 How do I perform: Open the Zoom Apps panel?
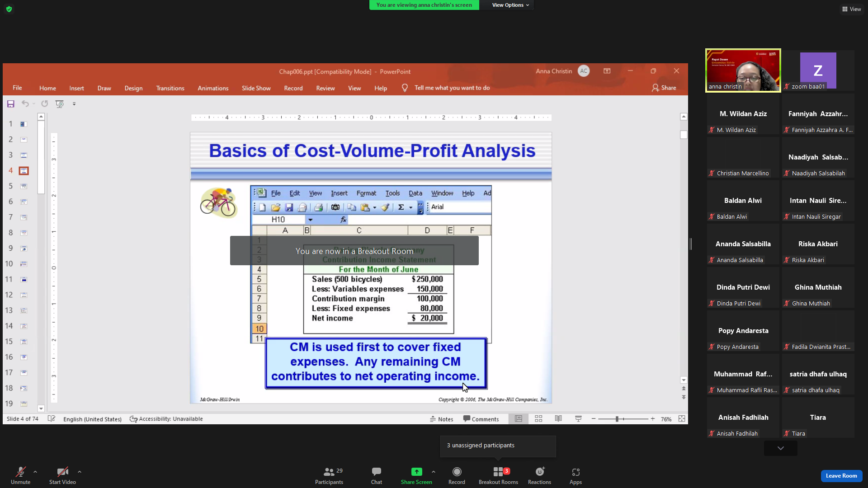576,476
